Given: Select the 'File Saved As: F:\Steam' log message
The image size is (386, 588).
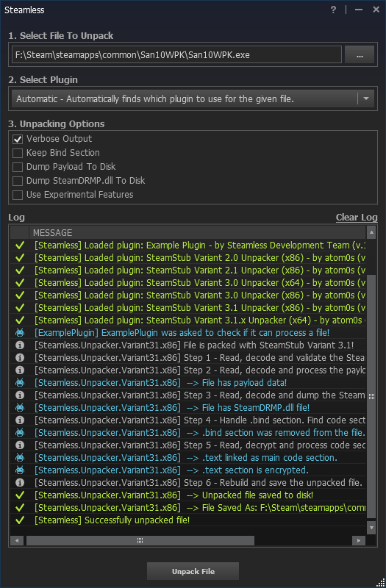Looking at the screenshot, I should 200,508.
